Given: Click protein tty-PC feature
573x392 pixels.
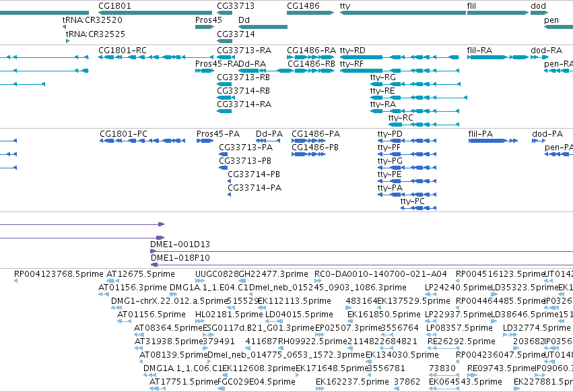Looking at the screenshot, I should [418, 208].
